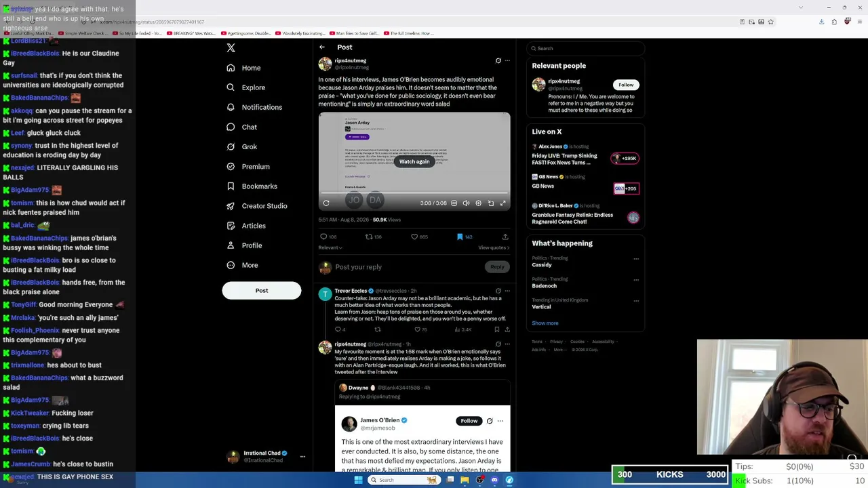Screen dimensions: 868x488
Task: Toggle closed captions on the video
Action: (454, 203)
